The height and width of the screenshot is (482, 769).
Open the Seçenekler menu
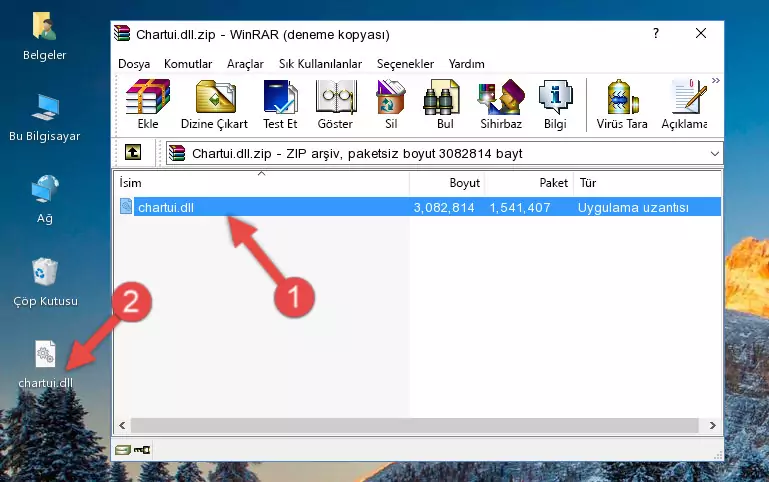[405, 64]
